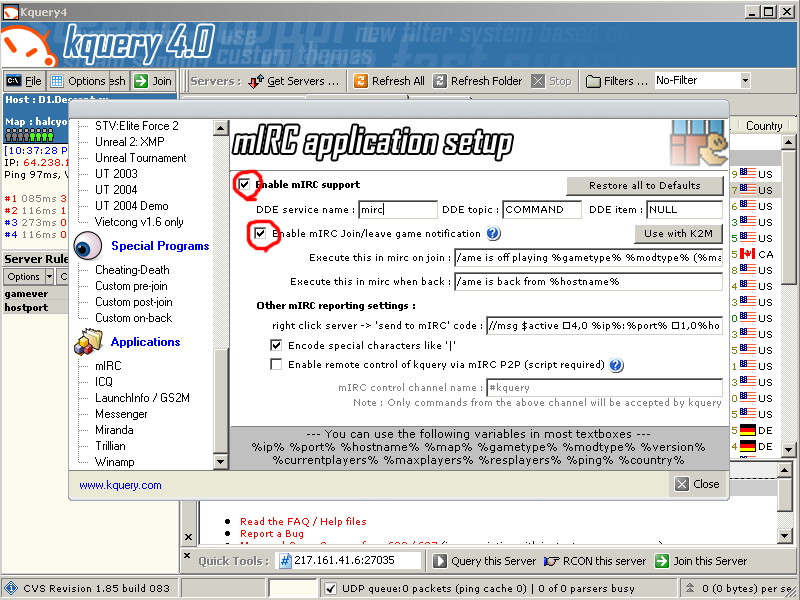800x600 pixels.
Task: Maximize the Kquery4 window
Action: point(768,11)
